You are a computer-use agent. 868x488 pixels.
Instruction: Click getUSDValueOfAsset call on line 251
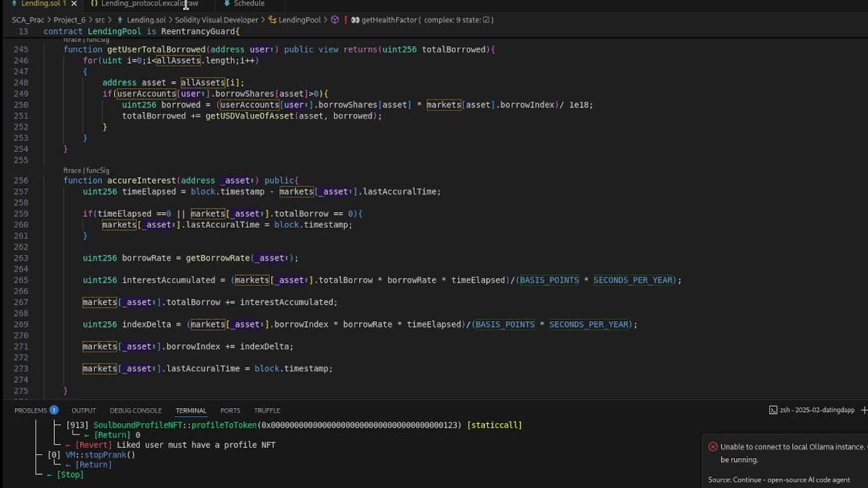click(250, 116)
